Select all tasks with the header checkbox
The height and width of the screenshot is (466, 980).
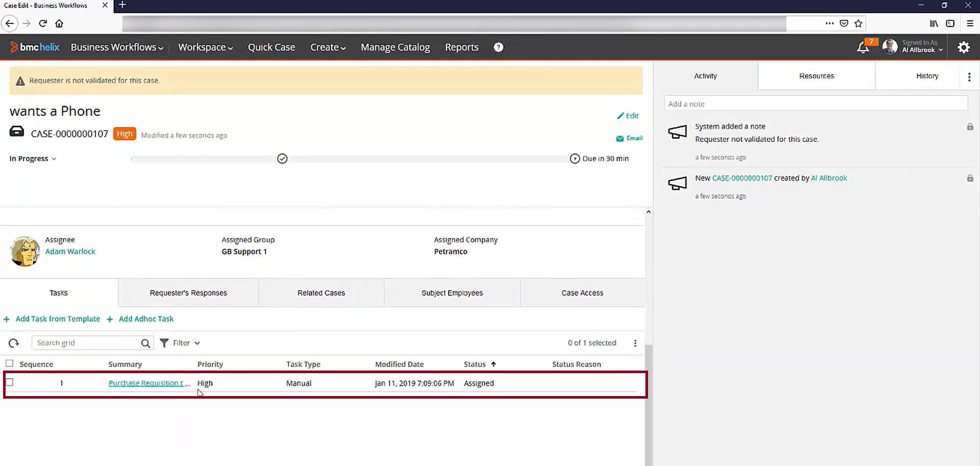click(x=10, y=363)
